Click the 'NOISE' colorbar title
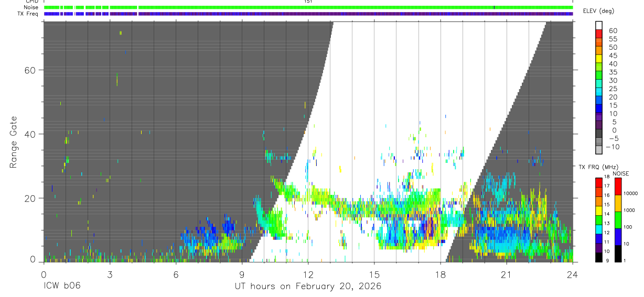The image size is (644, 297). pyautogui.click(x=620, y=173)
